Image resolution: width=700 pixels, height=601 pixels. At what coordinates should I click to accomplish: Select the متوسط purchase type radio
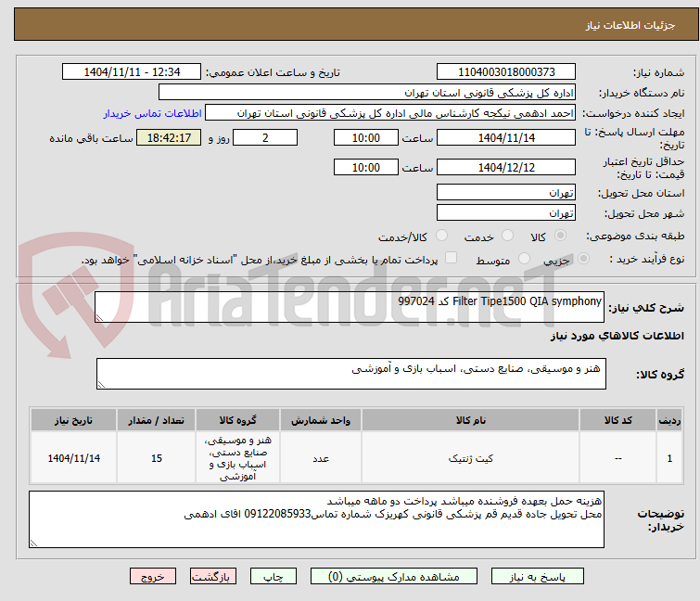tap(524, 259)
